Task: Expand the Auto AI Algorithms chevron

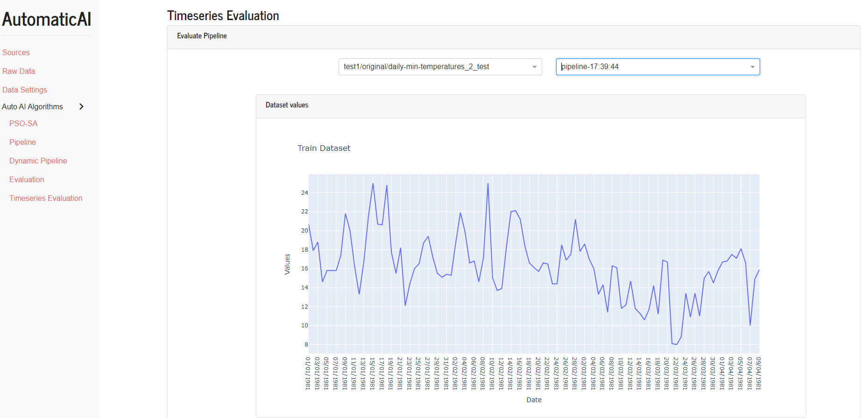Action: point(82,106)
